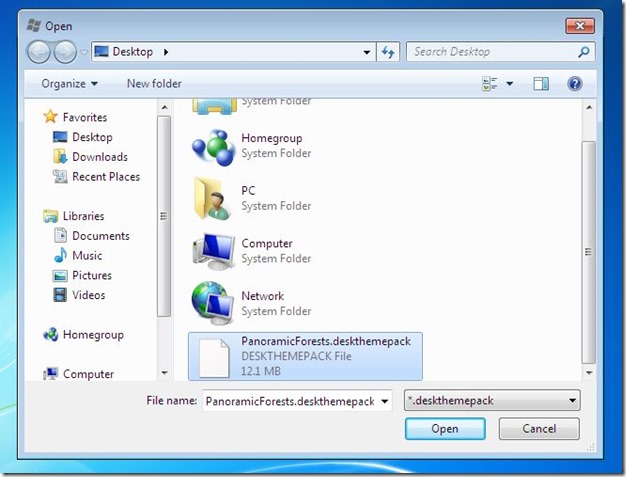Viewport: 626px width, 477px height.
Task: Click the change view icon in toolbar
Action: point(490,84)
